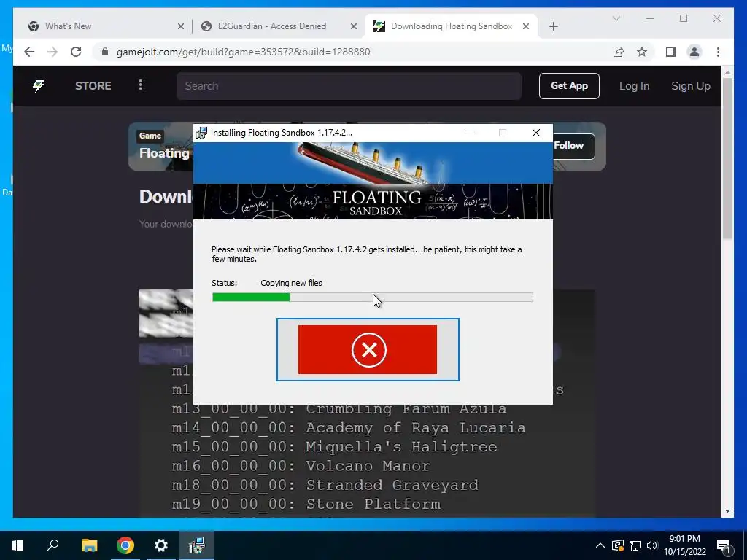Click the 'Stone Platform' text line

pos(373,504)
